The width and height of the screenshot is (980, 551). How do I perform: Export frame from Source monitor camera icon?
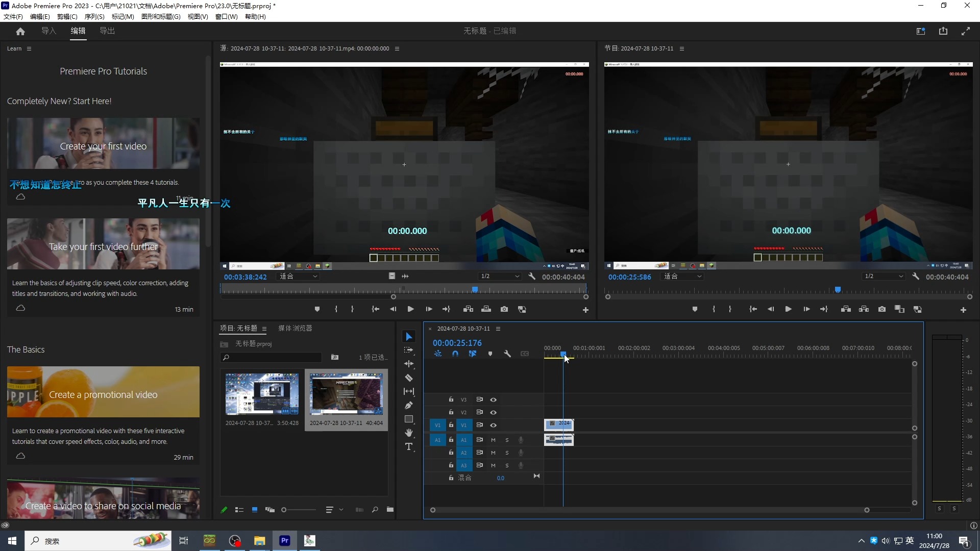[x=504, y=309]
